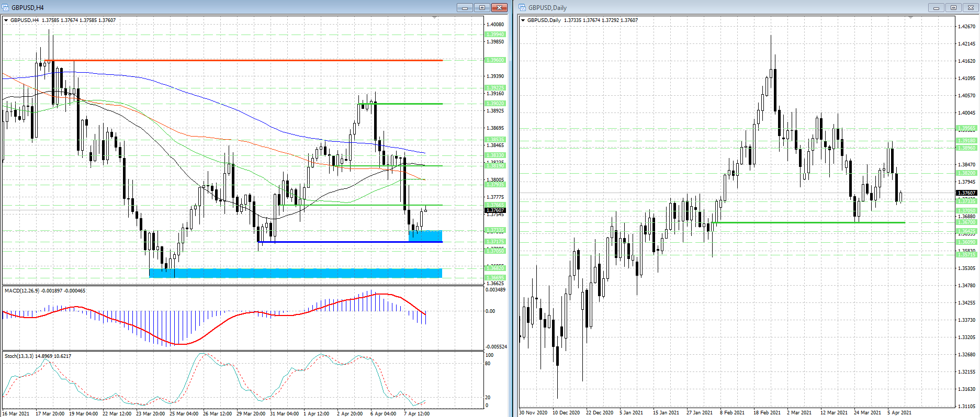Image resolution: width=980 pixels, height=417 pixels.
Task: Minimize the GBPUSD,H4 chart window
Action: coord(464,7)
